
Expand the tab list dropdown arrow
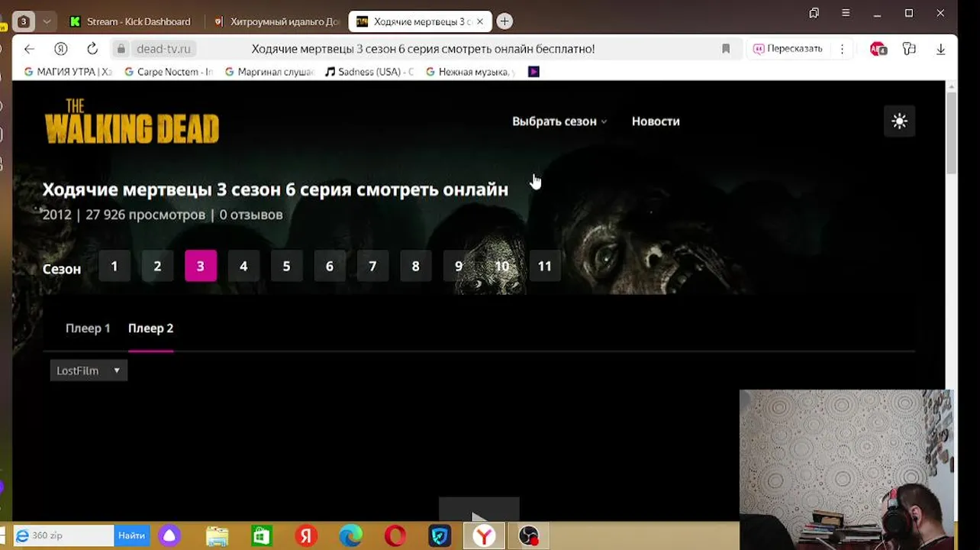[x=47, y=21]
